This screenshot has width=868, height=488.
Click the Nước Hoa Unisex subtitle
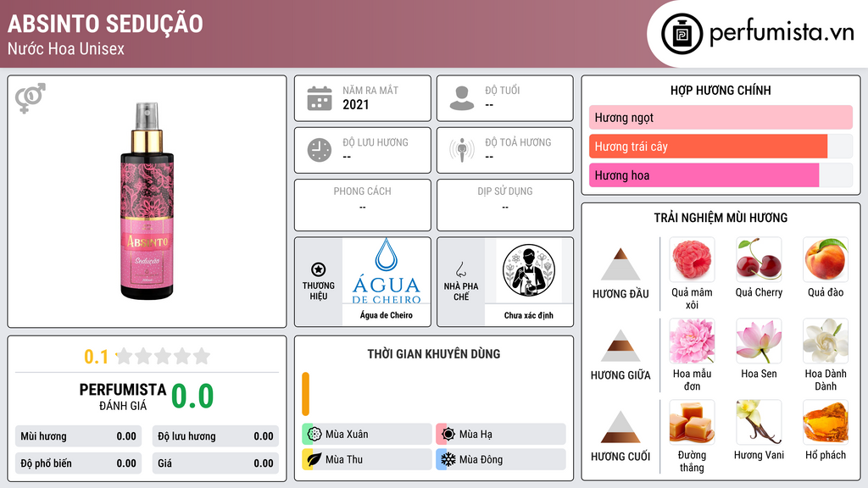click(x=66, y=48)
